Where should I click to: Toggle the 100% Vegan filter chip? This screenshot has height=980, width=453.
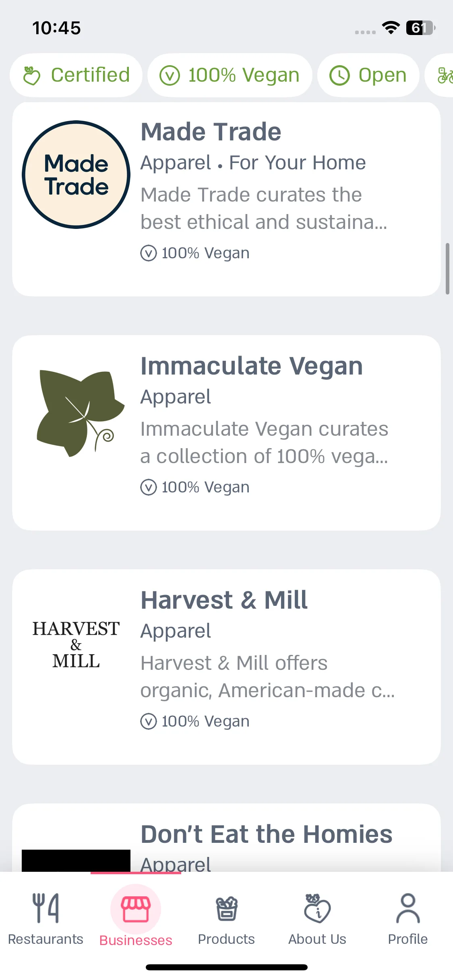pyautogui.click(x=230, y=75)
